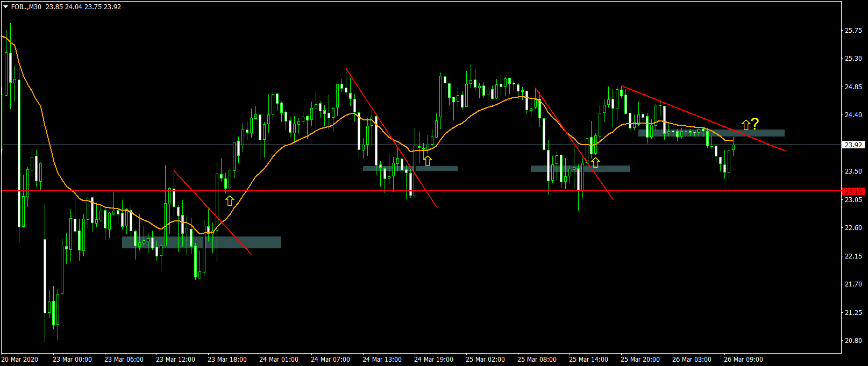Click the 24 Mar 01:00 time label

(x=279, y=360)
